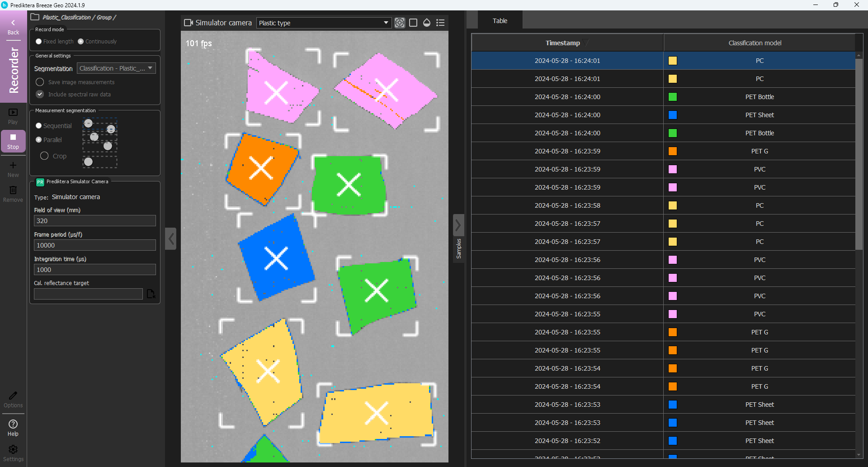Expand the Samples side tab

(458, 238)
